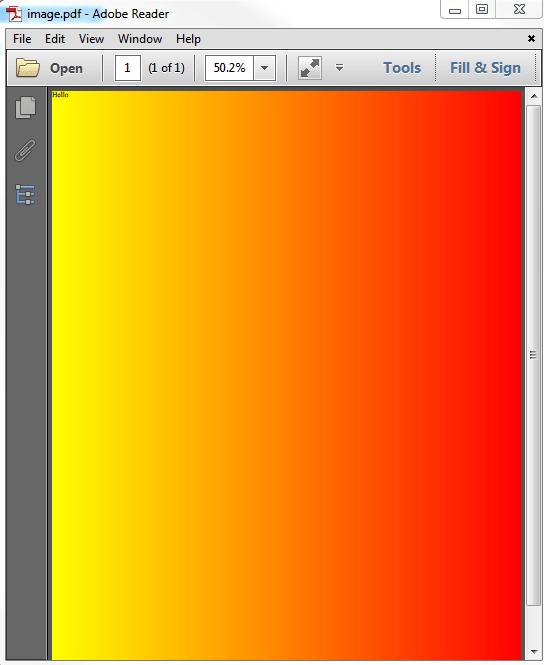Click the scroll down arrow
Viewport: 544px width, 665px height.
[534, 652]
